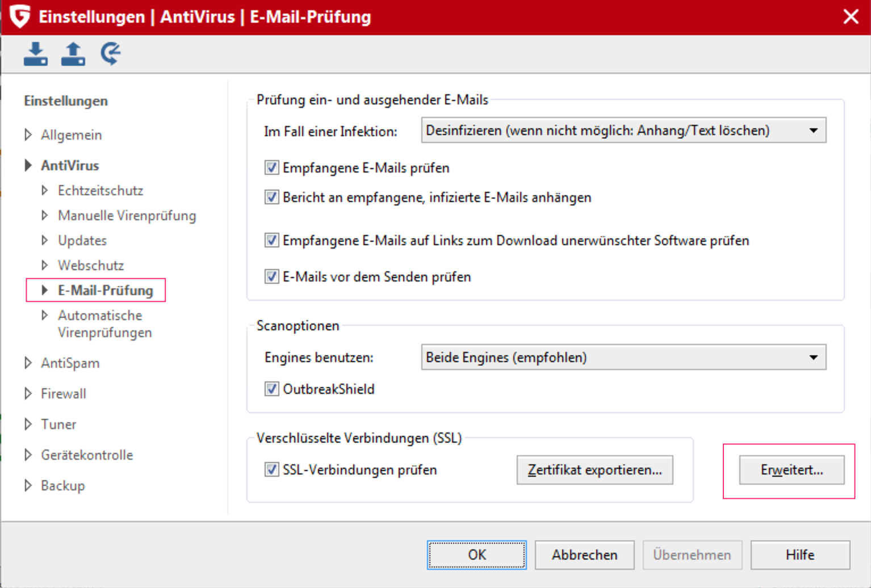Viewport: 871px width, 588px height.
Task: Confirm with the OK button
Action: (x=476, y=555)
